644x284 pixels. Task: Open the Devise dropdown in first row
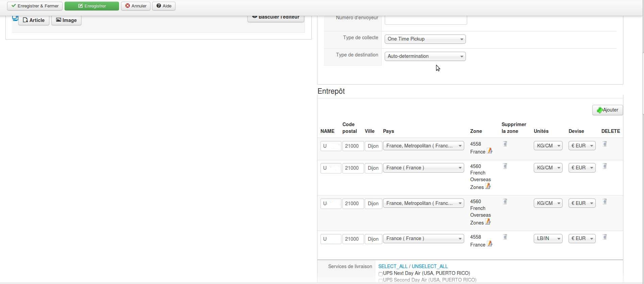point(582,146)
